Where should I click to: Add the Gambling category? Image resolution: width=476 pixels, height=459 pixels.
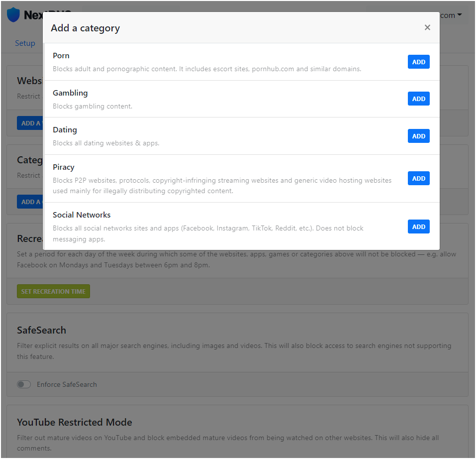pos(418,99)
